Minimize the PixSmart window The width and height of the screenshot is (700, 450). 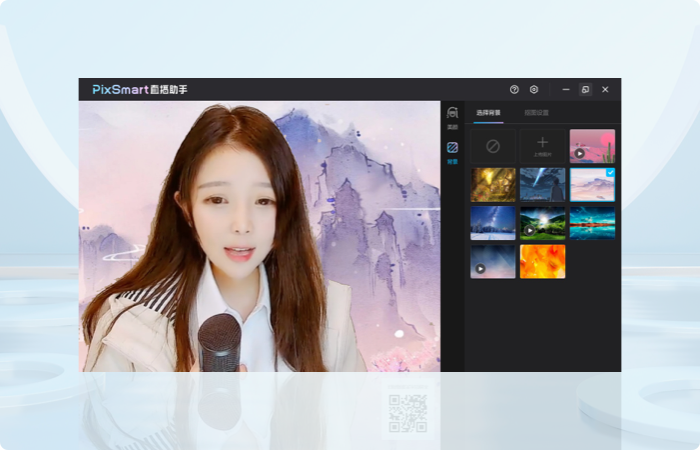pyautogui.click(x=566, y=89)
